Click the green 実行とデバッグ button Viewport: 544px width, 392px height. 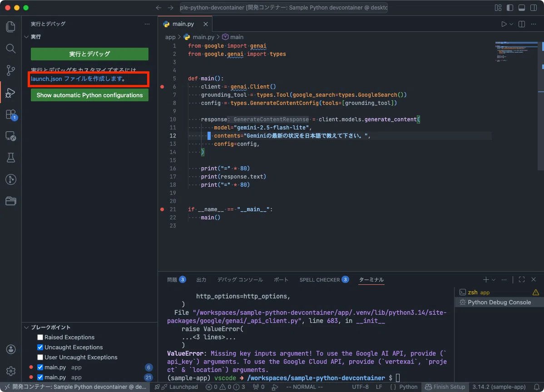pos(89,54)
